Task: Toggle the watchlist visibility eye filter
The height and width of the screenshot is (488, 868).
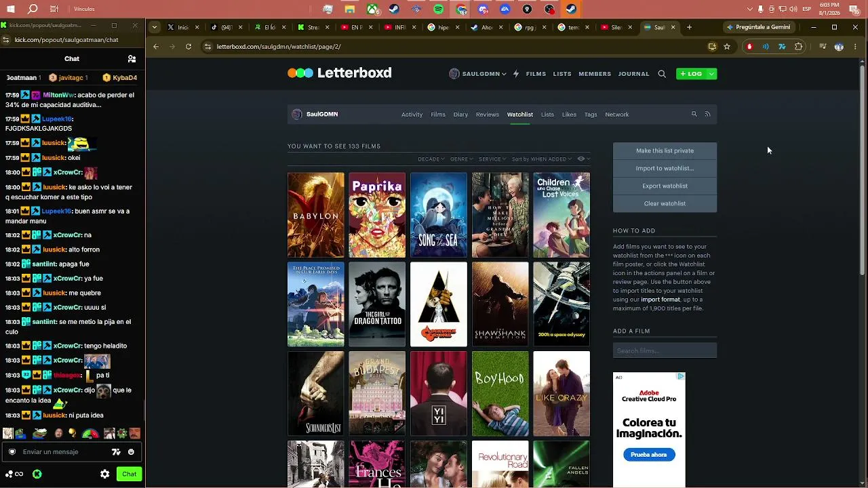Action: (583, 159)
